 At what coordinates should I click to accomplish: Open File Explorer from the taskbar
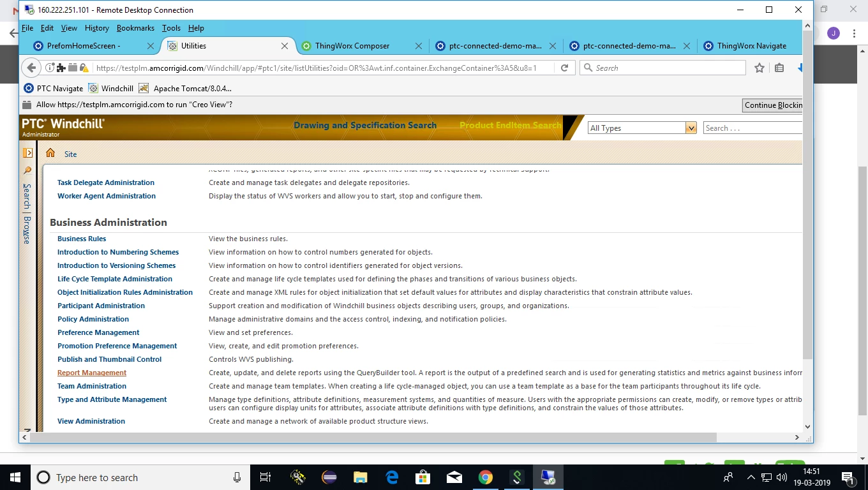(x=361, y=477)
